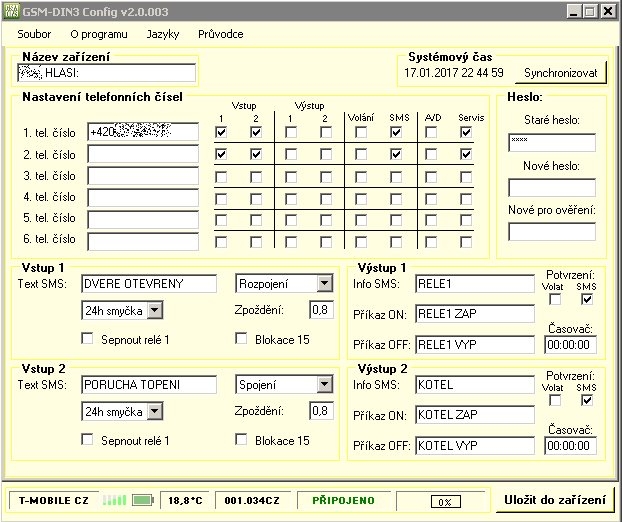Image resolution: width=622 pixels, height=522 pixels.
Task: Open the Jazyky menu
Action: click(x=162, y=34)
